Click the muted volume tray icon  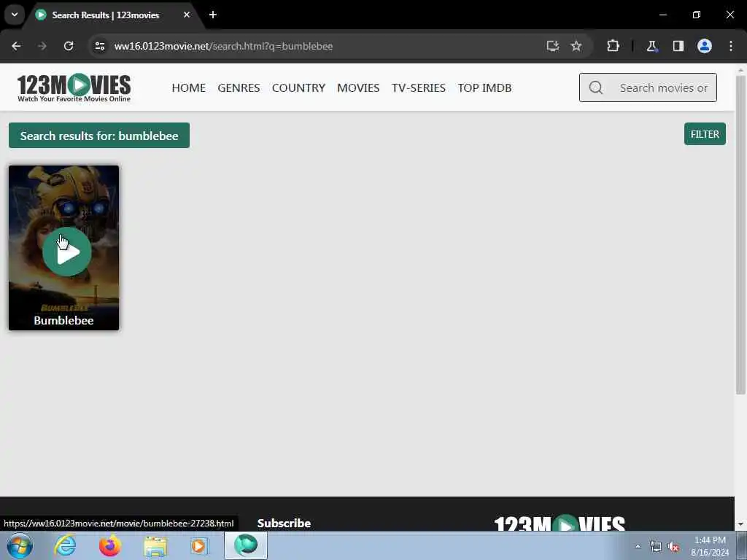pos(673,547)
